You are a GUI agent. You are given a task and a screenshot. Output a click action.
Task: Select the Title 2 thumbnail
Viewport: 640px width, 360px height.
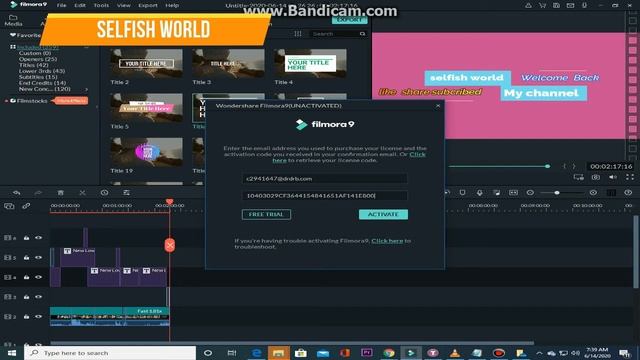147,63
